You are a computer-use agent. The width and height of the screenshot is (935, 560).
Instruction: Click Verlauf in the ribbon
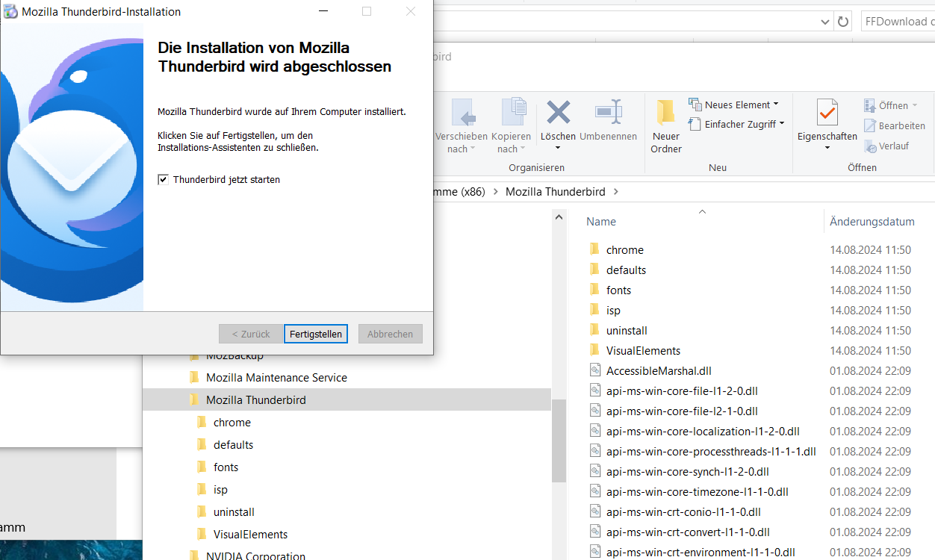pos(886,146)
